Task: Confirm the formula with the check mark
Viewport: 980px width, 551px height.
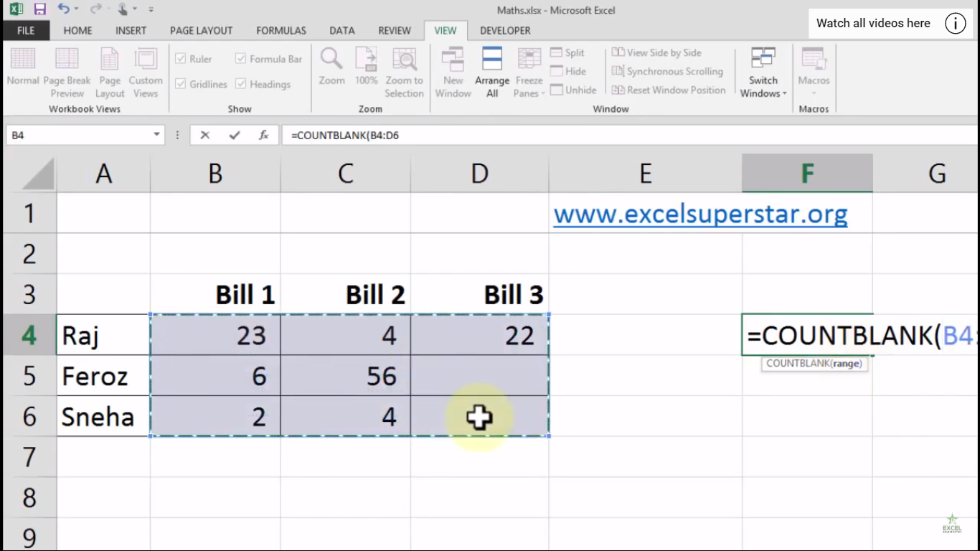Action: (x=234, y=135)
